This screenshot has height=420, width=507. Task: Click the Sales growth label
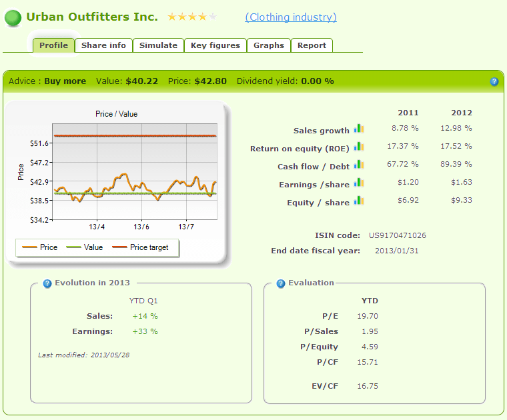[321, 131]
